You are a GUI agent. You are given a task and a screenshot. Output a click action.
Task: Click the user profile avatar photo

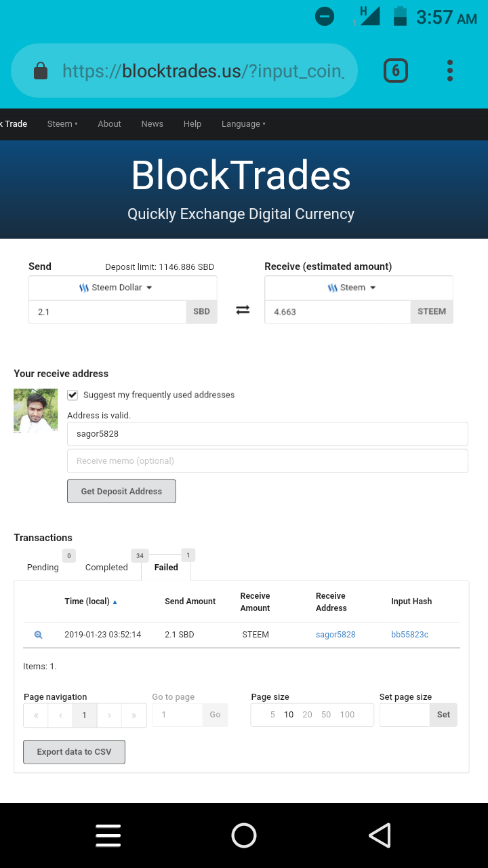pyautogui.click(x=35, y=410)
